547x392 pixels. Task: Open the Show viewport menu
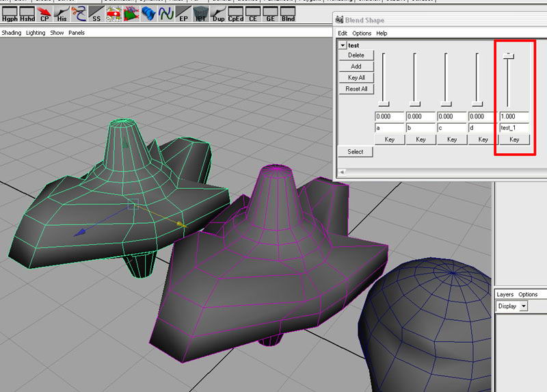57,33
